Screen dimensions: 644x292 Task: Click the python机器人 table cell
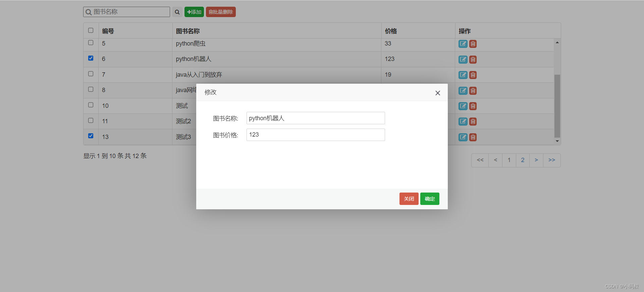(277, 59)
